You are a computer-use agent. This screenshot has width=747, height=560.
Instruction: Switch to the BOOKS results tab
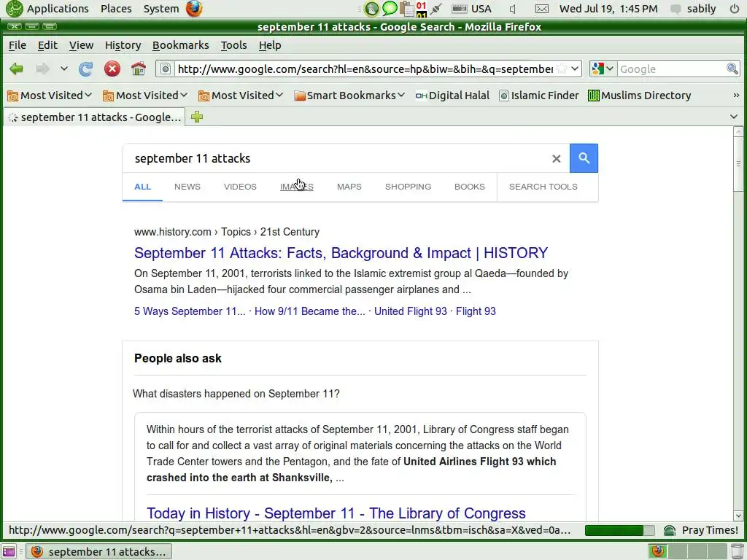coord(470,187)
